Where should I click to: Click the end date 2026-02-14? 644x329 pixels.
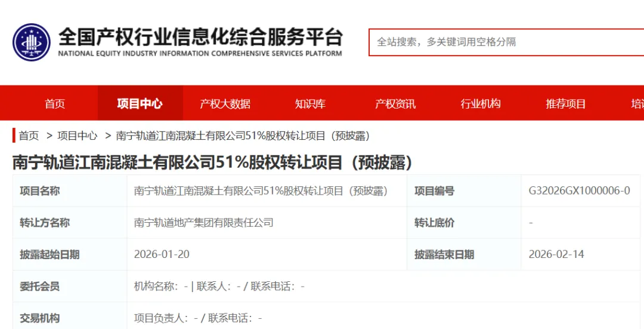pos(556,254)
